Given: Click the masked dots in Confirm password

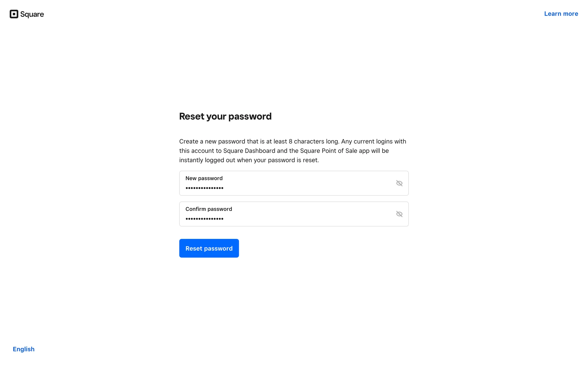Looking at the screenshot, I should pos(204,219).
